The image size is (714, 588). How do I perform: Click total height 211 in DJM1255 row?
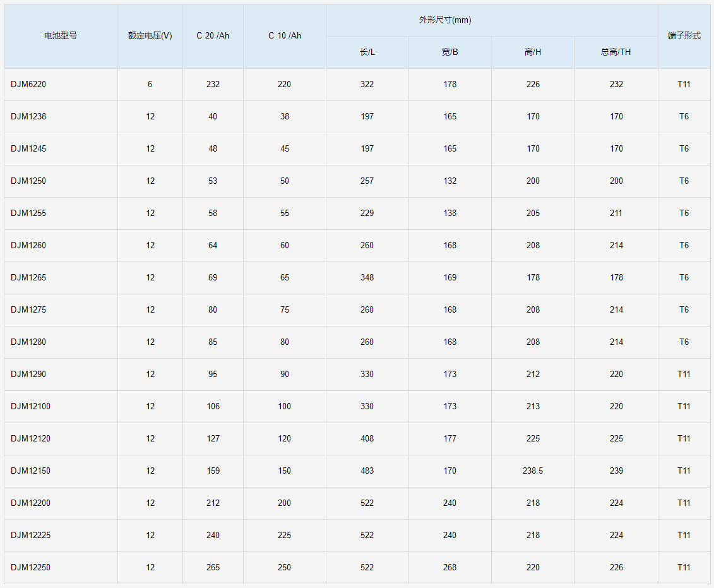click(x=616, y=213)
